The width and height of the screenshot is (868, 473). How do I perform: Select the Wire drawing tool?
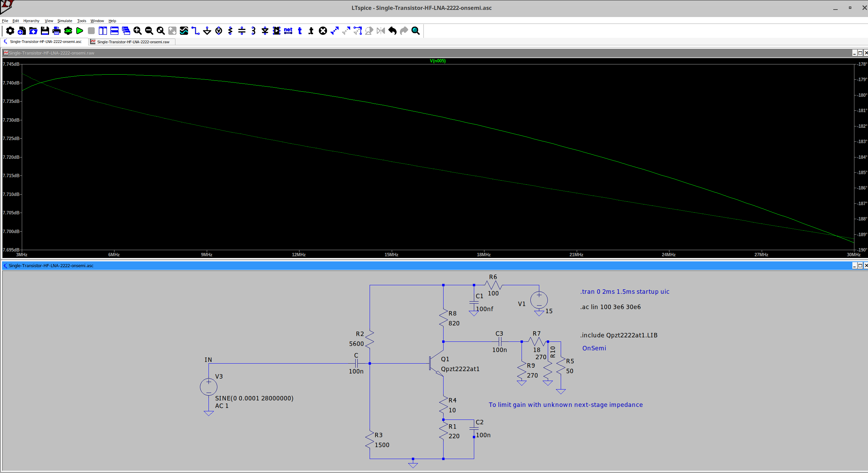195,31
